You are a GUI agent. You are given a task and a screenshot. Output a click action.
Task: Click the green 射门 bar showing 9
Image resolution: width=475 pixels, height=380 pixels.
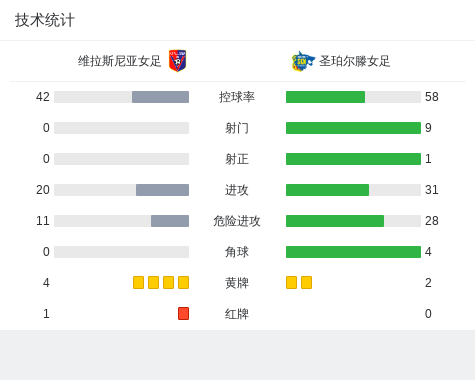click(353, 128)
